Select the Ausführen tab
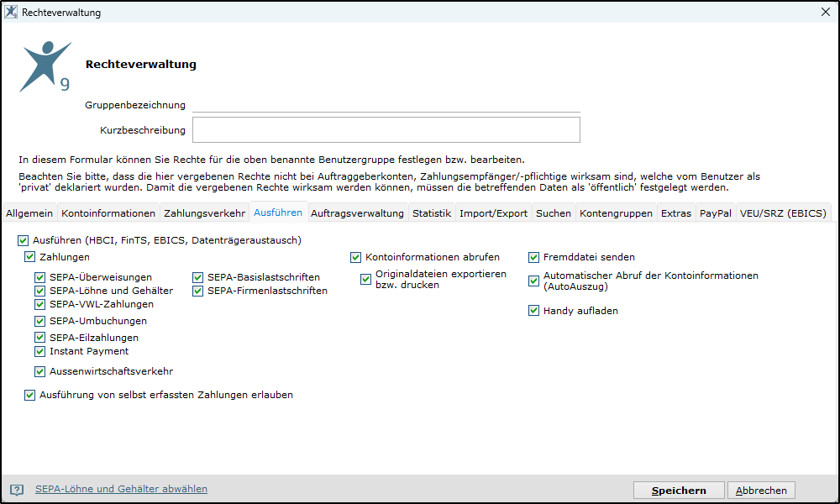 point(278,212)
